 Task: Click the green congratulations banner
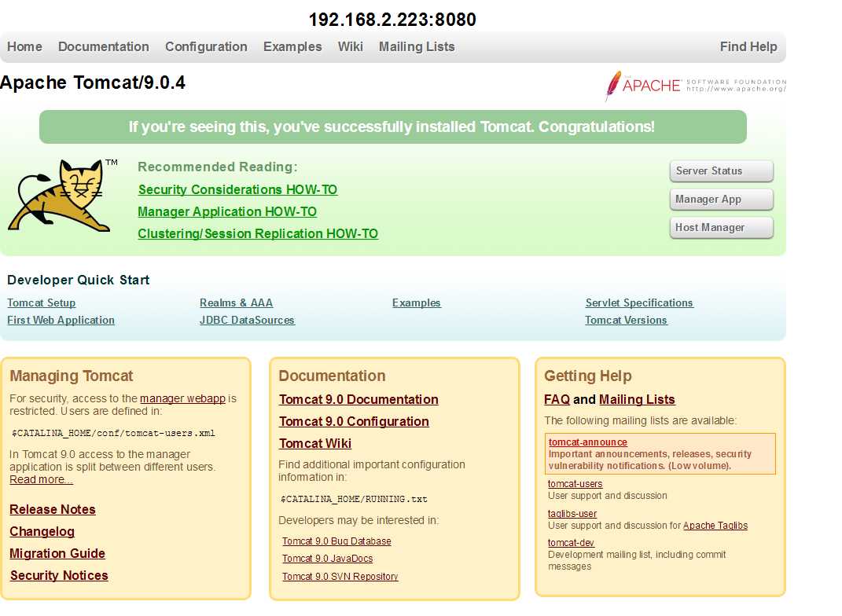tap(393, 126)
